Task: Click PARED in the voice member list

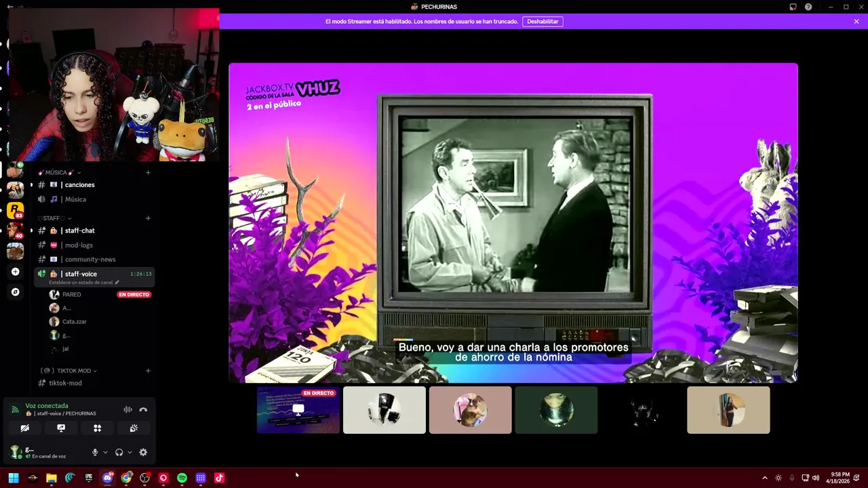Action: [x=71, y=295]
